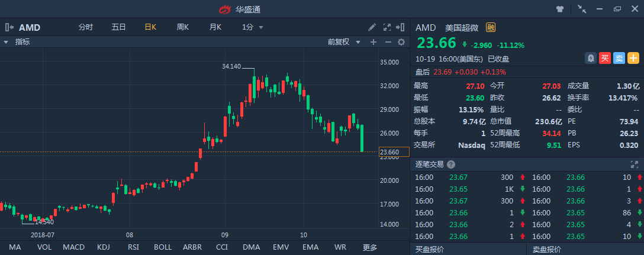Collapse the left sidebar panel next to AMD

click(9, 27)
